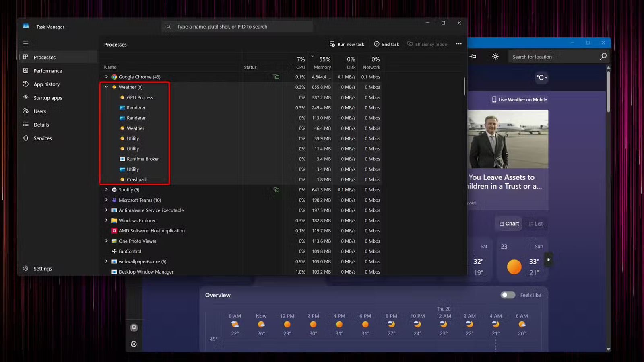Open the news article thumbnail in Weather
Screen dimensions: 644x362
pos(508,139)
